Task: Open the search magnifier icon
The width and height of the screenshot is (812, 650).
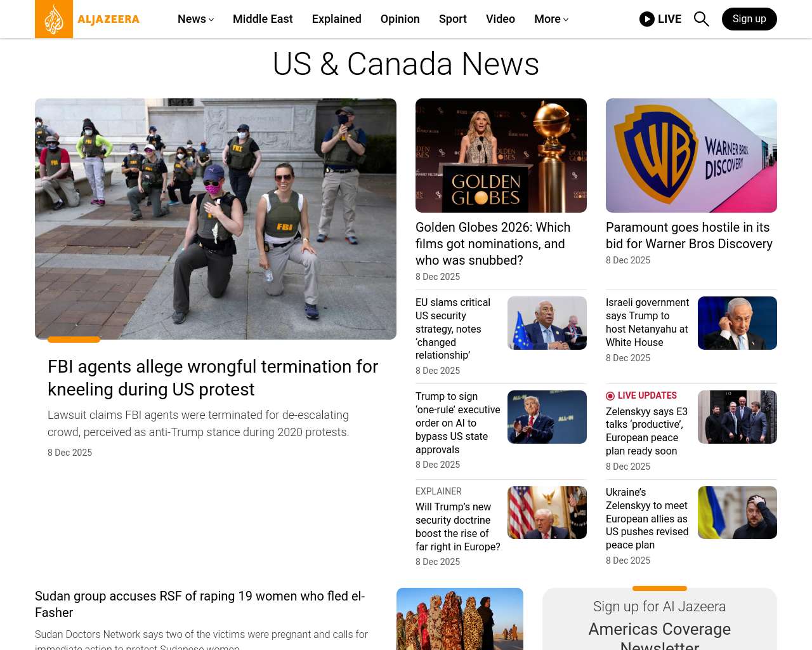Action: click(701, 19)
